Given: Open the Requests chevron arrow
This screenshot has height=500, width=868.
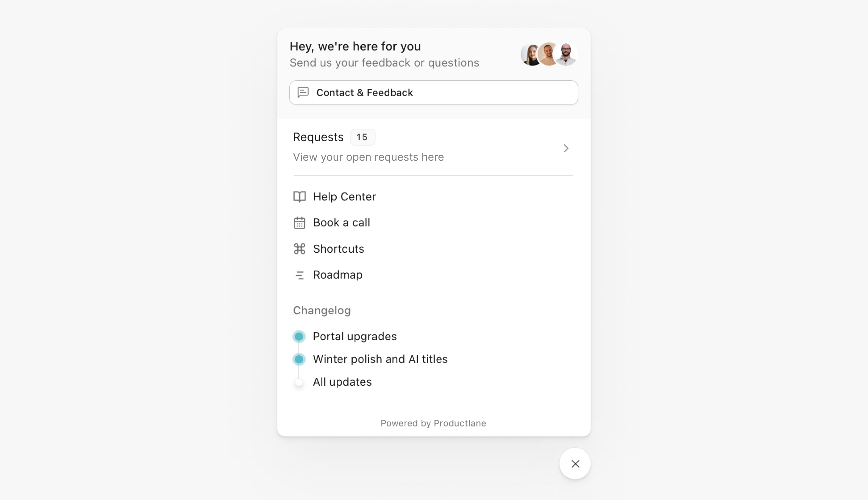Looking at the screenshot, I should tap(566, 148).
